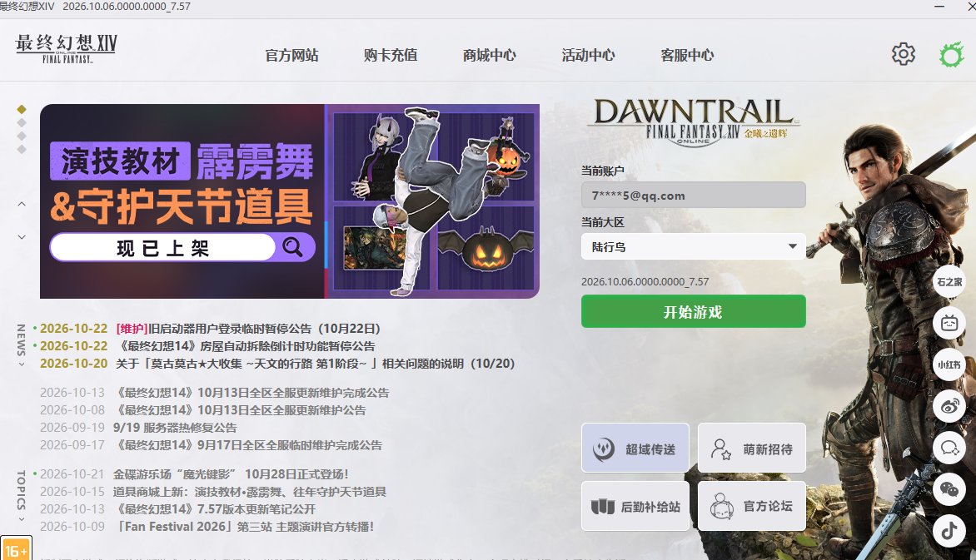Click the 16+ age rating badge

point(16,549)
